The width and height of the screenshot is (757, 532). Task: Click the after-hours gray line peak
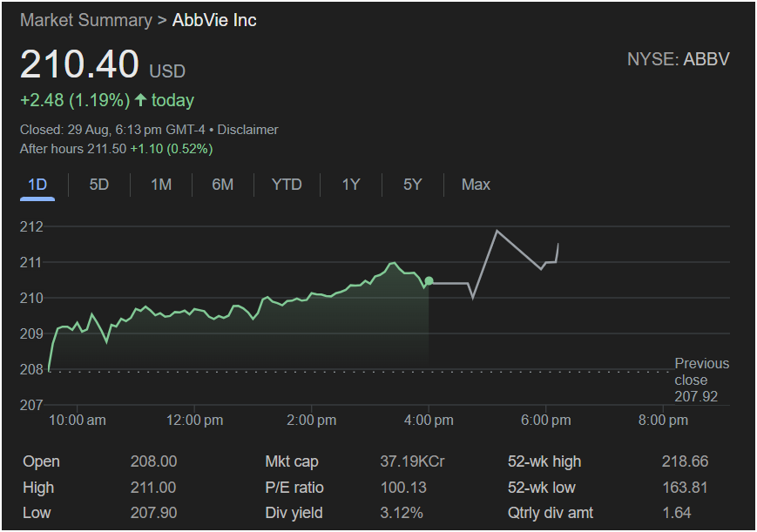coord(497,231)
